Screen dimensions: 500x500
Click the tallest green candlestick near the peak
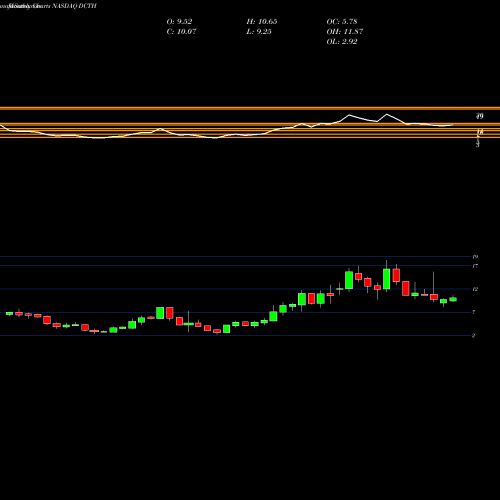(387, 279)
